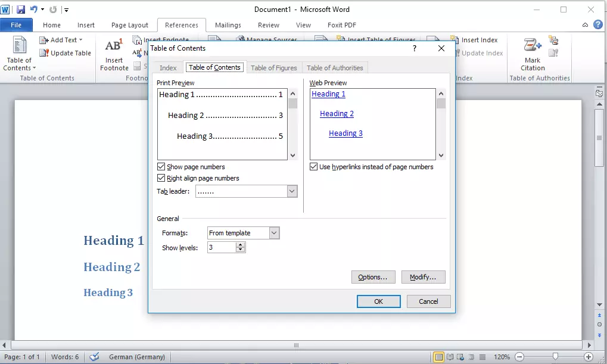
Task: Uncheck Show page numbers
Action: click(161, 167)
